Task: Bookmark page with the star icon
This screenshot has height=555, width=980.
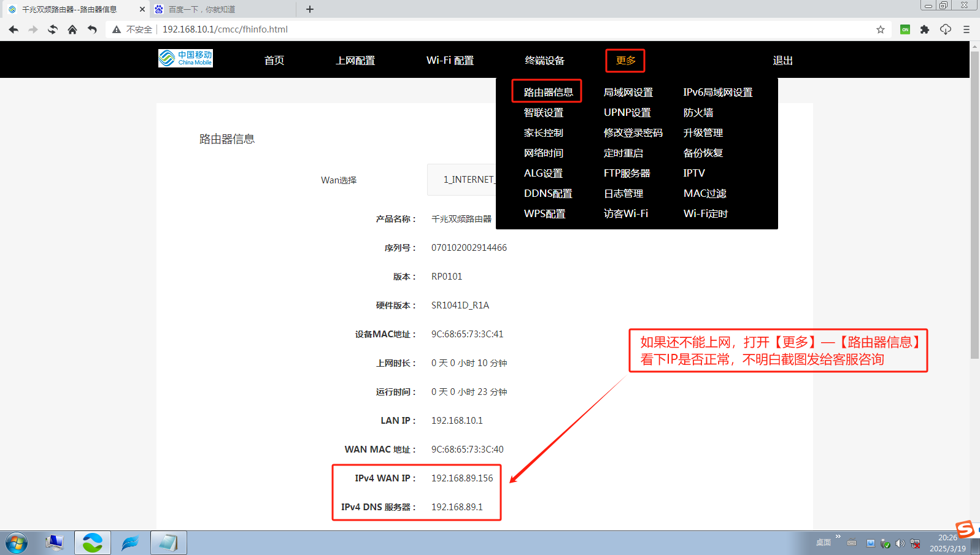Action: point(881,29)
